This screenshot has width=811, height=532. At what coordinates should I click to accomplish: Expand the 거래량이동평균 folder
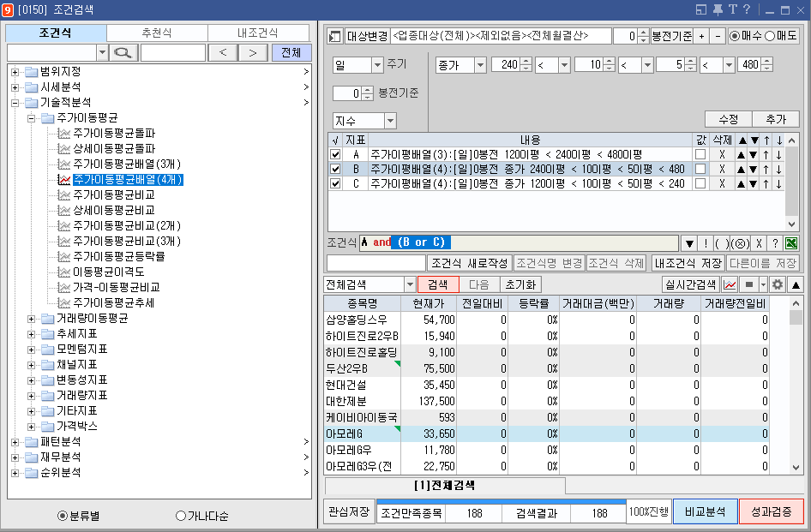[31, 319]
